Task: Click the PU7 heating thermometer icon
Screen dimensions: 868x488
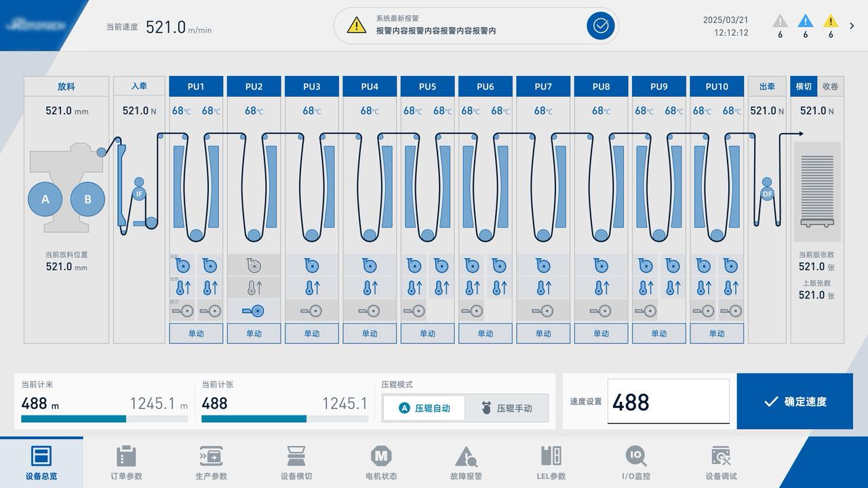Action: (543, 288)
